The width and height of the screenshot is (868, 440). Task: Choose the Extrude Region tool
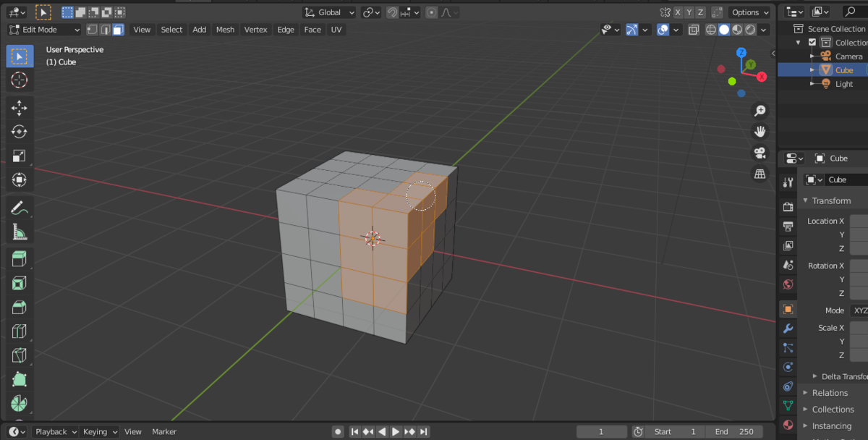[x=20, y=259]
